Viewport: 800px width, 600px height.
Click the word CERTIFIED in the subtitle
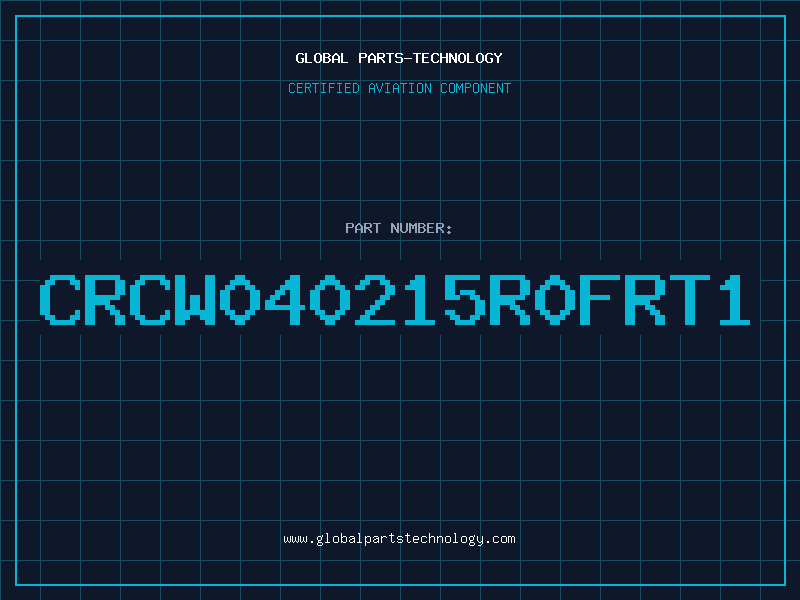pos(324,88)
